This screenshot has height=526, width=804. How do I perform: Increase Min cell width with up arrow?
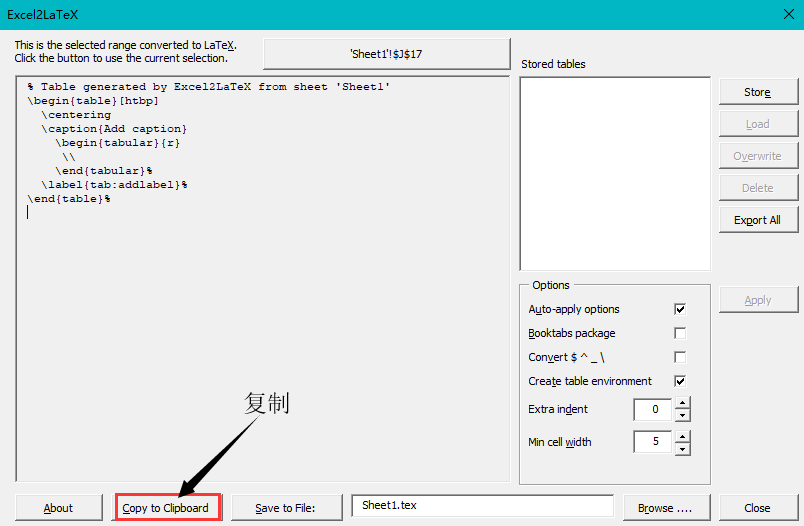click(682, 436)
